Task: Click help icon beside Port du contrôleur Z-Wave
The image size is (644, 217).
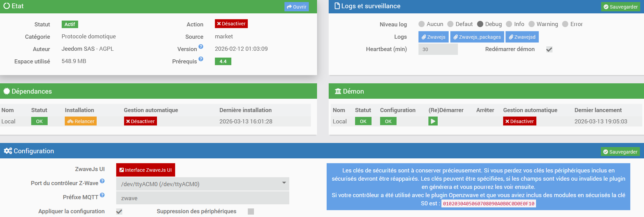Action: 102,181
